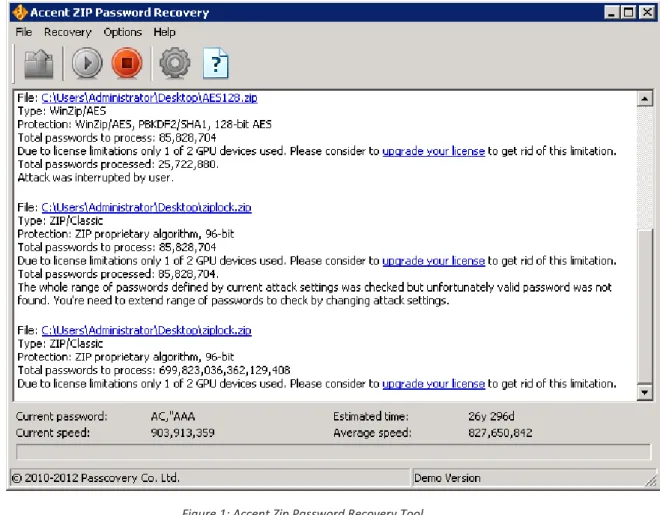
Task: Click the log scrollbar thumb
Action: click(645, 306)
